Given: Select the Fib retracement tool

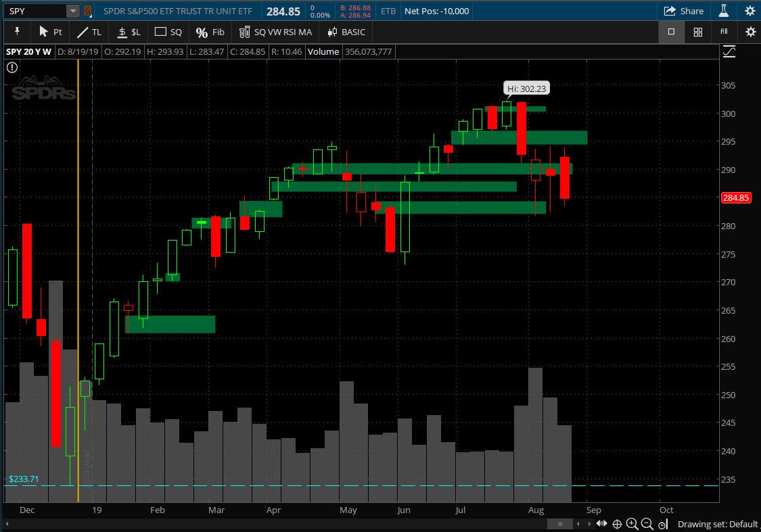Looking at the screenshot, I should point(210,32).
